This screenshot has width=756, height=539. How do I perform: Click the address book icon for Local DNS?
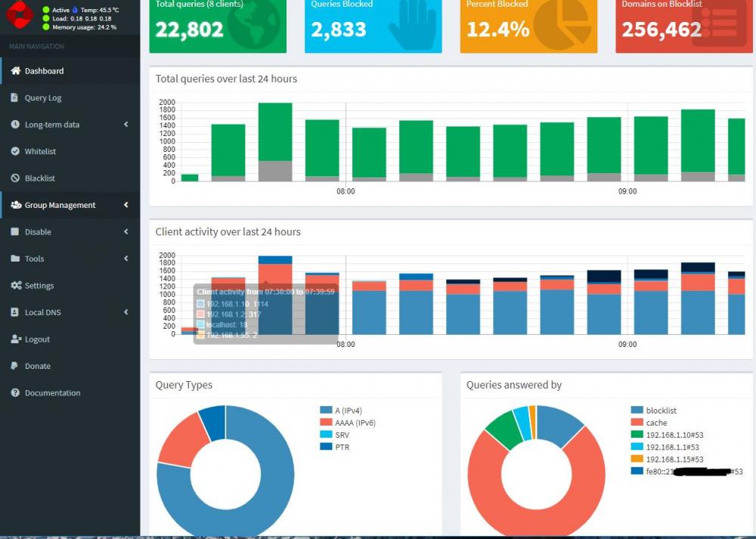click(15, 312)
